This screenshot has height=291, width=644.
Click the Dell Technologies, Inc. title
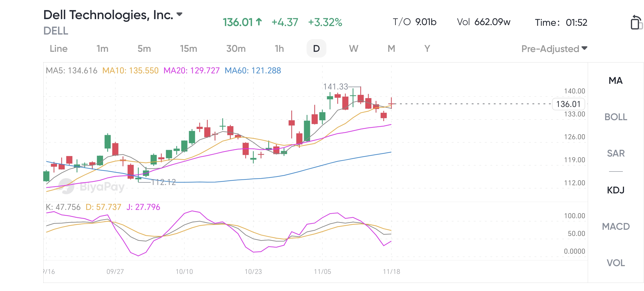108,15
